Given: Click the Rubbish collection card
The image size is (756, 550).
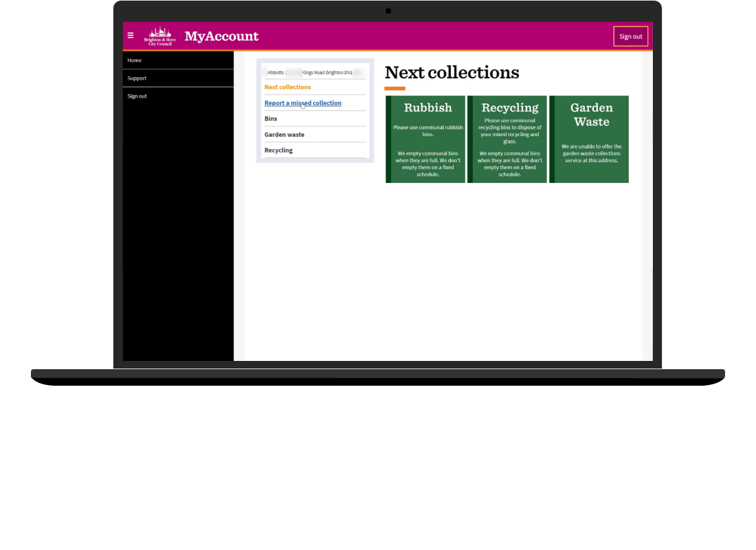Looking at the screenshot, I should click(425, 140).
